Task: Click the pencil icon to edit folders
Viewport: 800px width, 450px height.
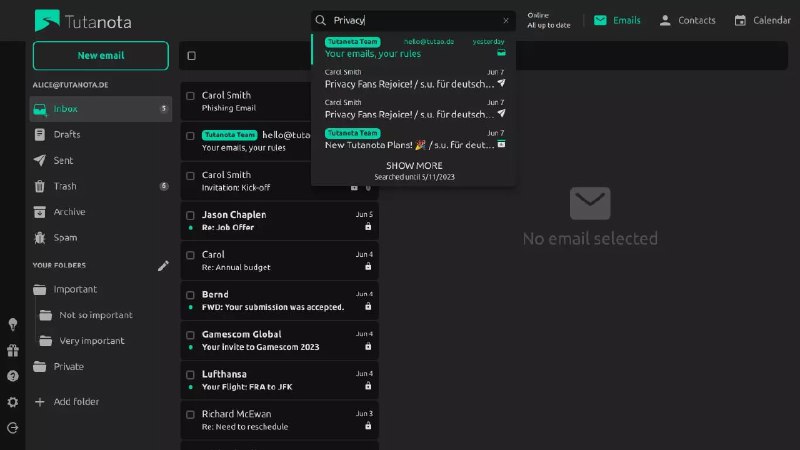Action: pyautogui.click(x=163, y=266)
